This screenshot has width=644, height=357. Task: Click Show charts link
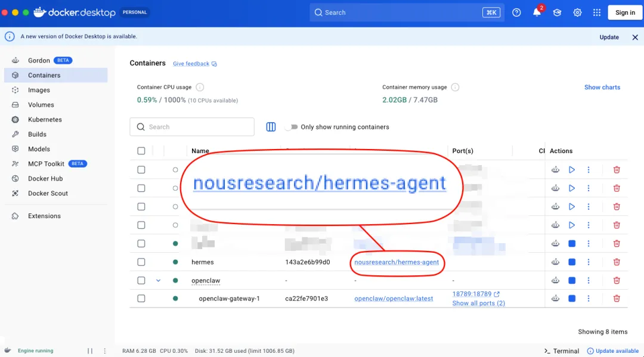(602, 88)
